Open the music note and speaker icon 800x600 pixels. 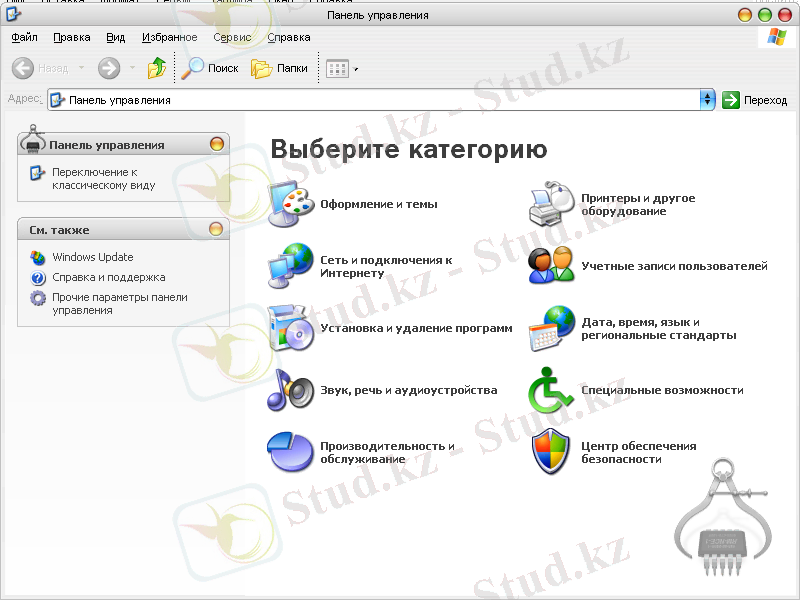[x=290, y=390]
